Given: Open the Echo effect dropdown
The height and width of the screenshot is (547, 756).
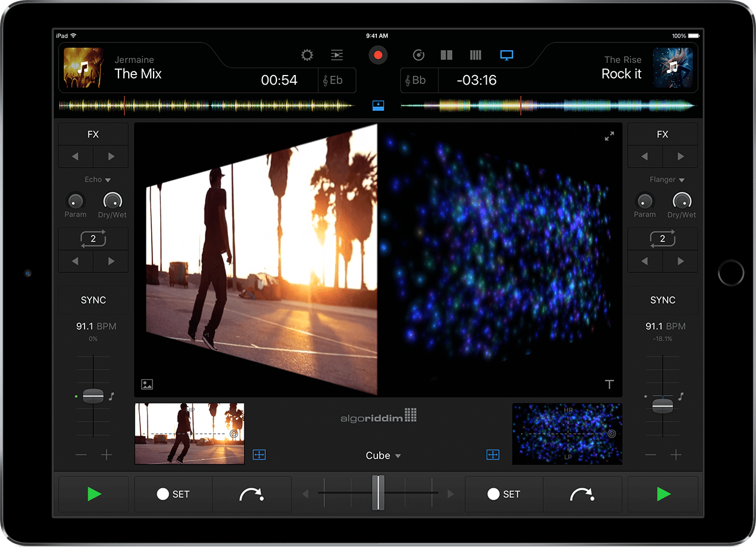Looking at the screenshot, I should [97, 179].
